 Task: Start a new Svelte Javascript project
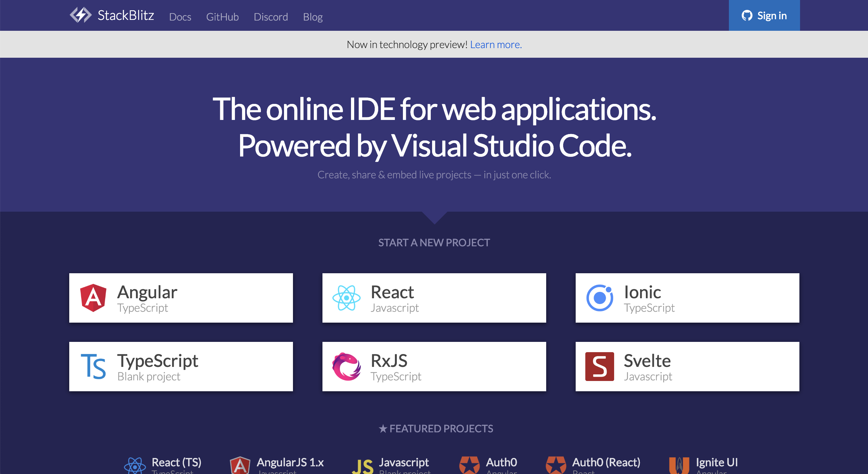click(x=688, y=367)
